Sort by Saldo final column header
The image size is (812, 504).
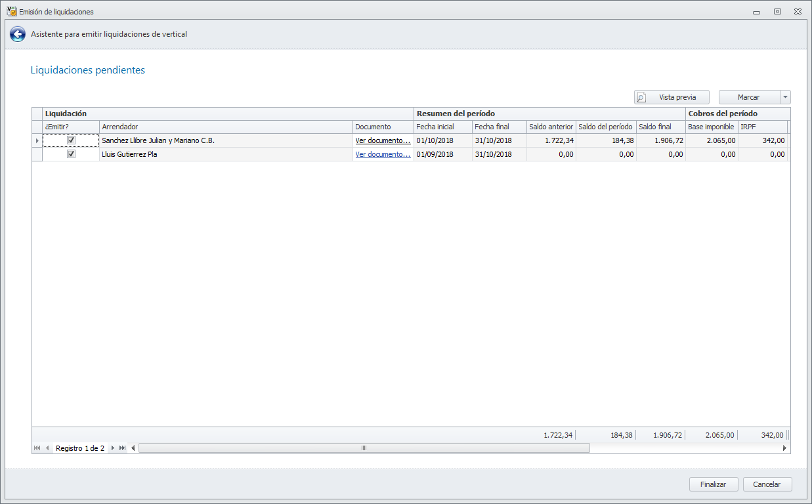pos(661,127)
